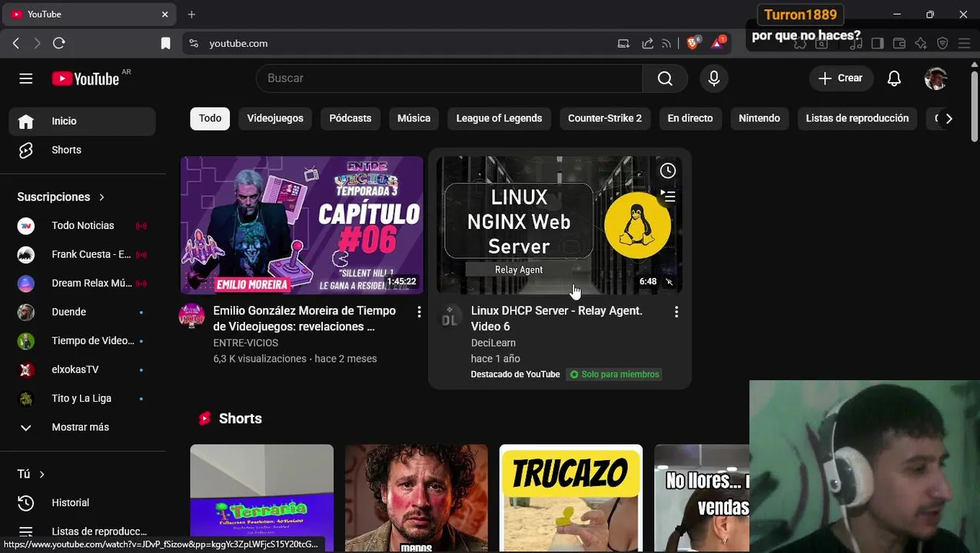Start voice search with microphone icon
980x553 pixels.
pos(714,78)
